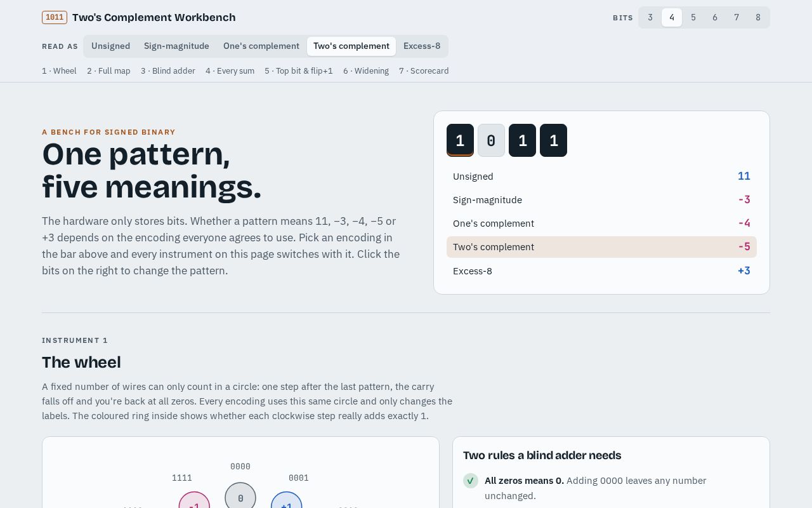
Task: Go to 6 · Widening section
Action: 366,71
